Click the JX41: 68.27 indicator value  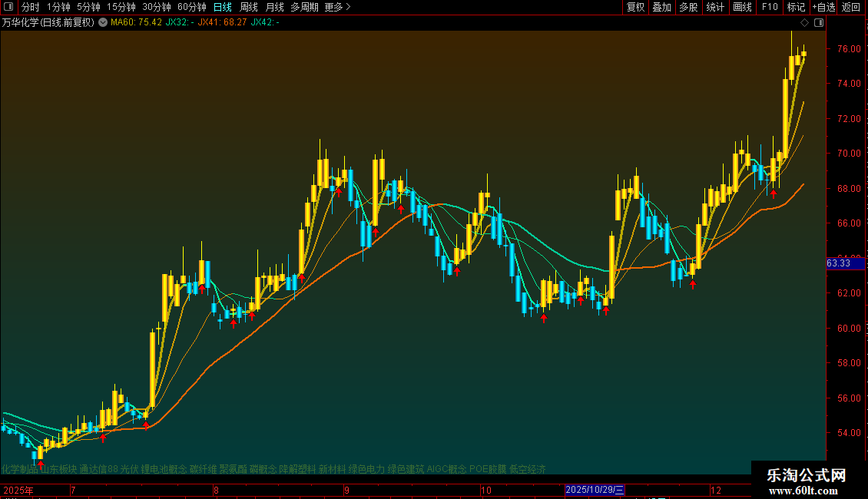222,23
